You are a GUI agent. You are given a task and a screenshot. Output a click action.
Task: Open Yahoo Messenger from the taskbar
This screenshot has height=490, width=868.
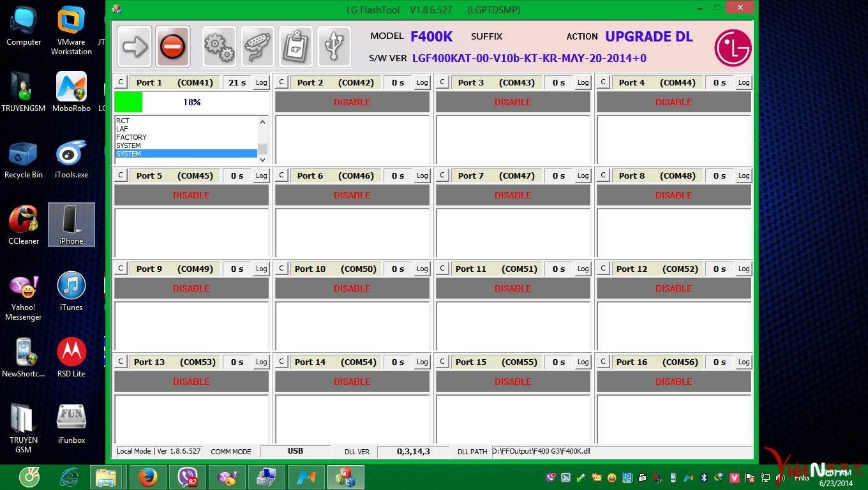coord(227,477)
